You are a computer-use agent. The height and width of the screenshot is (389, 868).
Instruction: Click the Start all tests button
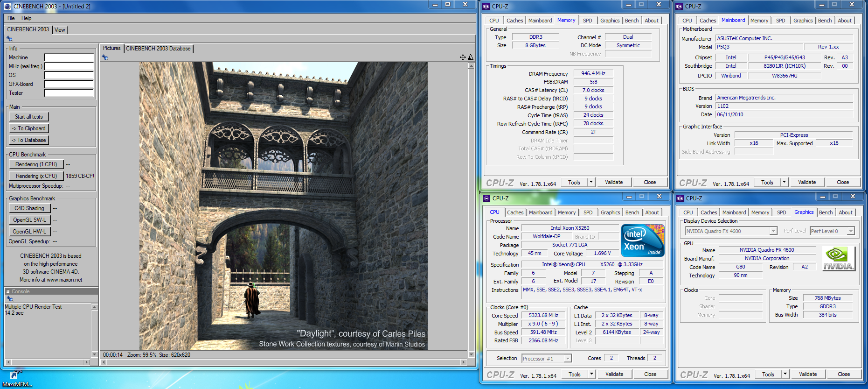tap(29, 117)
